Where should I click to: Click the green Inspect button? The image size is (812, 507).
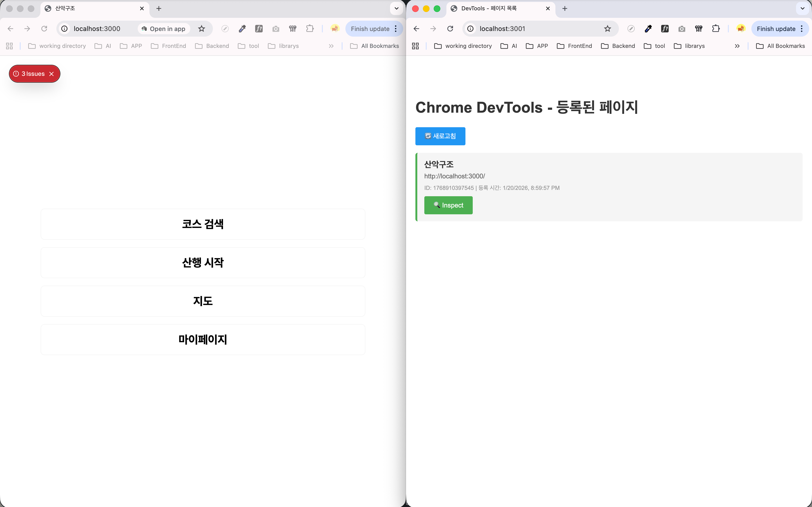pyautogui.click(x=448, y=205)
